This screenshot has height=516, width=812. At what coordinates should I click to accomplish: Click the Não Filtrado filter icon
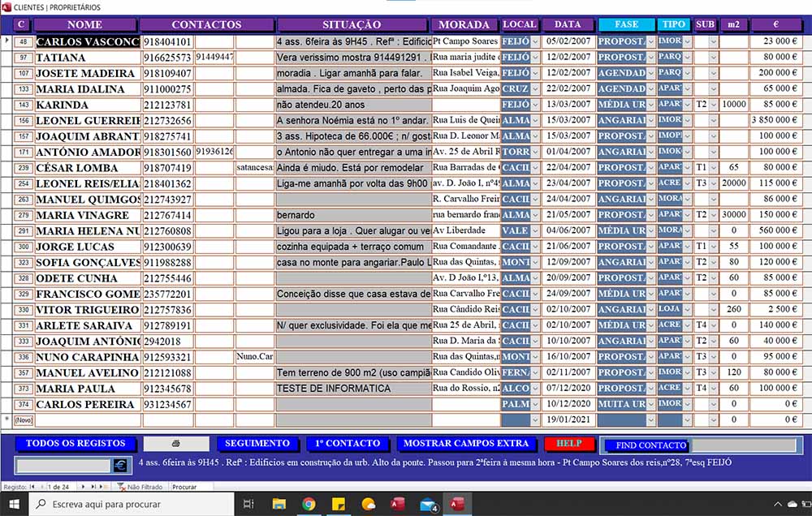point(121,487)
